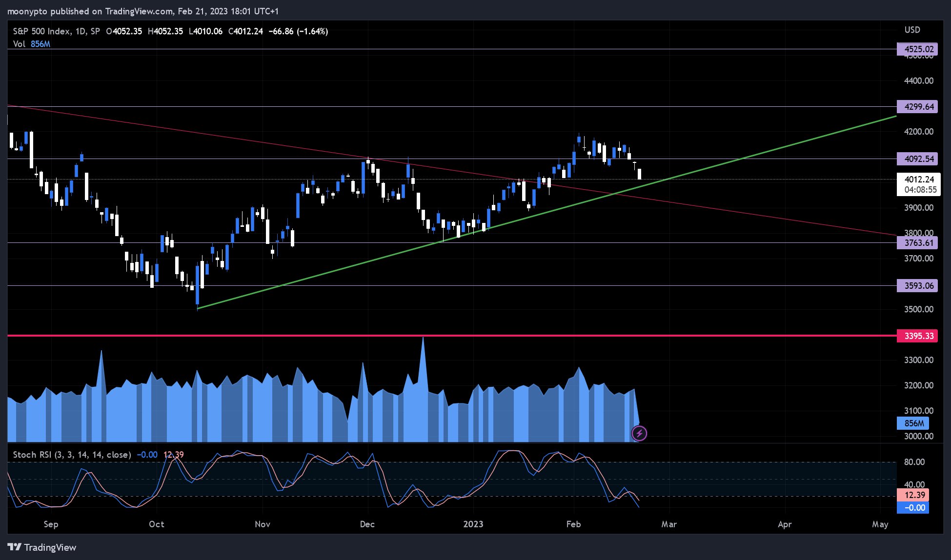Click the blue -0.00 Stoch RSI label
951x560 pixels.
point(913,508)
